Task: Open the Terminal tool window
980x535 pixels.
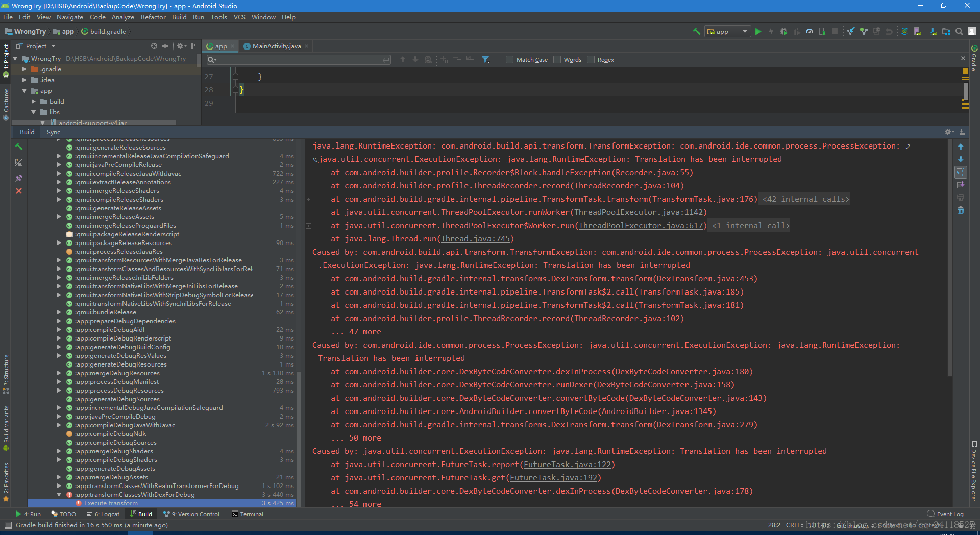Action: pyautogui.click(x=248, y=514)
